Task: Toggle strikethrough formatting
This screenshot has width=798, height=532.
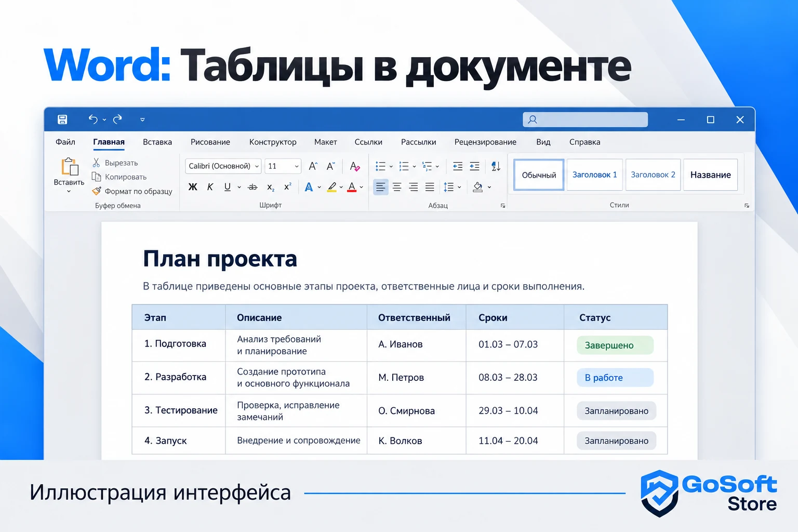Action: coord(252,187)
